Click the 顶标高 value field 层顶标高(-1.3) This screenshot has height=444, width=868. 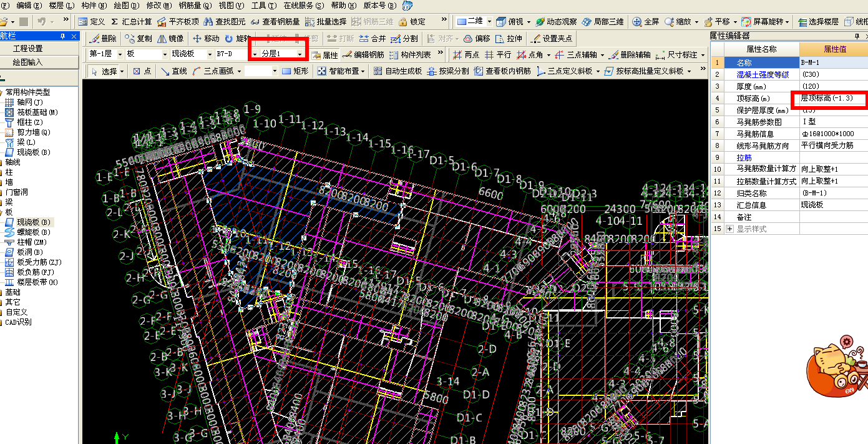click(833, 98)
